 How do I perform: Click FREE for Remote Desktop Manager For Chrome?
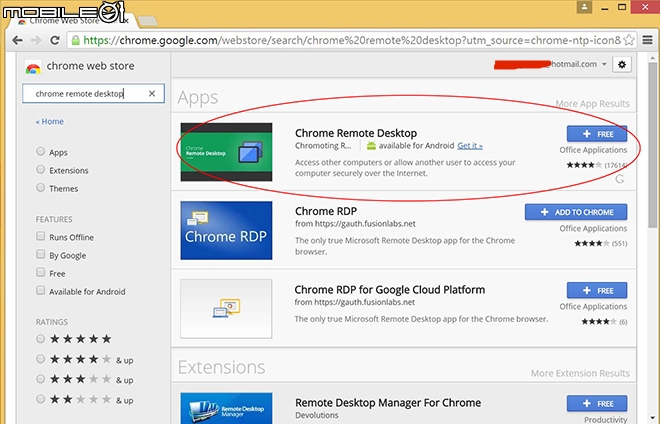tap(597, 403)
